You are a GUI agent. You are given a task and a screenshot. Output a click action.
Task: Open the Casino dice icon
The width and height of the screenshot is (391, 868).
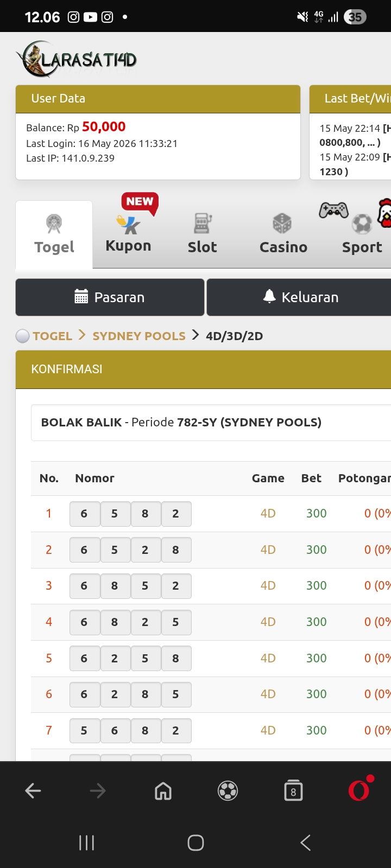click(282, 224)
